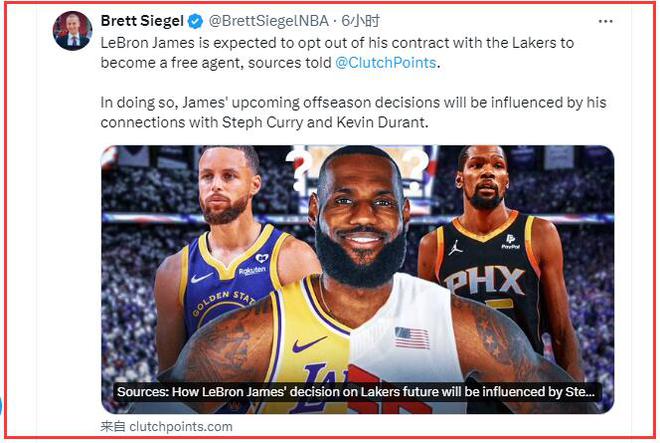The width and height of the screenshot is (660, 443).
Task: Open the @BrettSiegelNBA handle link
Action: [x=269, y=21]
